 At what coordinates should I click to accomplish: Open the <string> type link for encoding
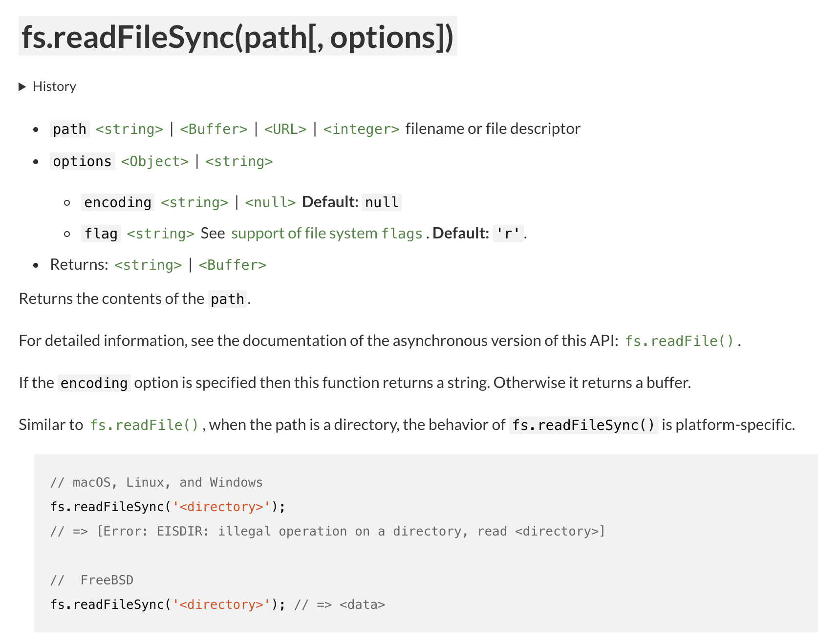[x=194, y=202]
